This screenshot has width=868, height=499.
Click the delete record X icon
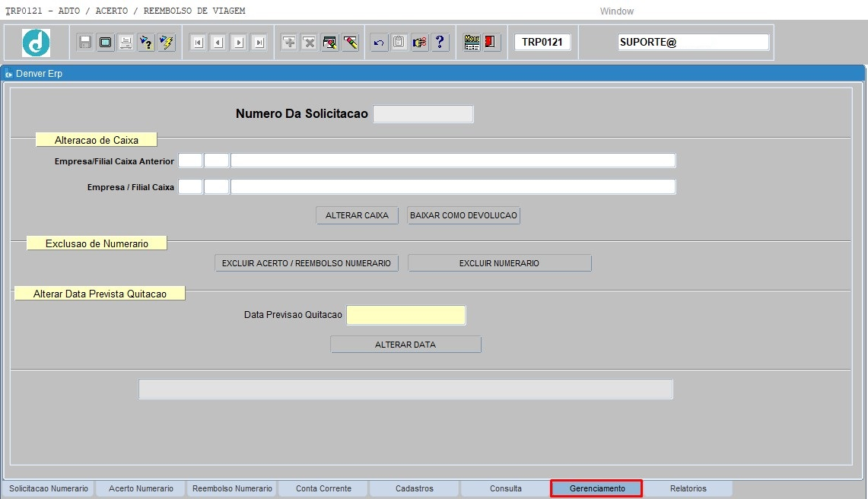tap(310, 43)
